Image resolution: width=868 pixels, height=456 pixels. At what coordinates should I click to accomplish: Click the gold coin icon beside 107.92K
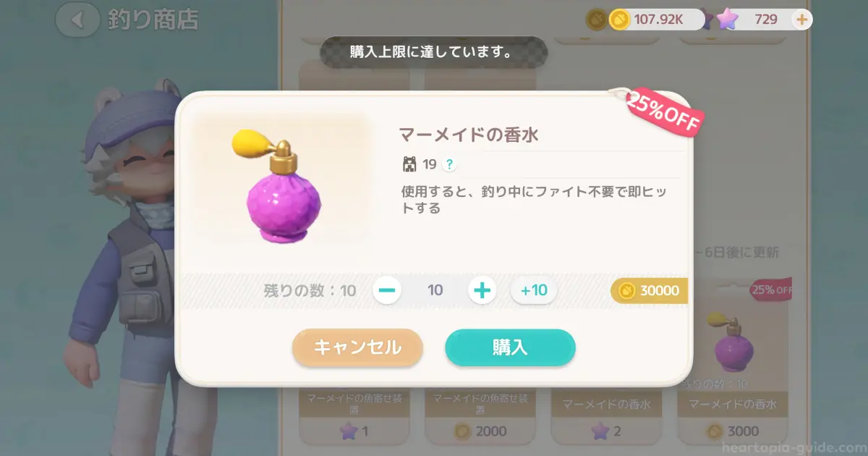(x=619, y=20)
